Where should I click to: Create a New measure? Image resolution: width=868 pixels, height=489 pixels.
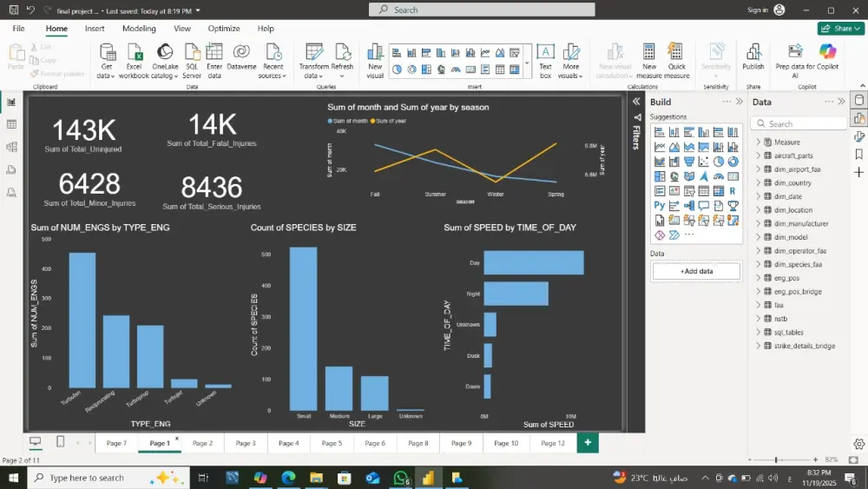pos(648,61)
